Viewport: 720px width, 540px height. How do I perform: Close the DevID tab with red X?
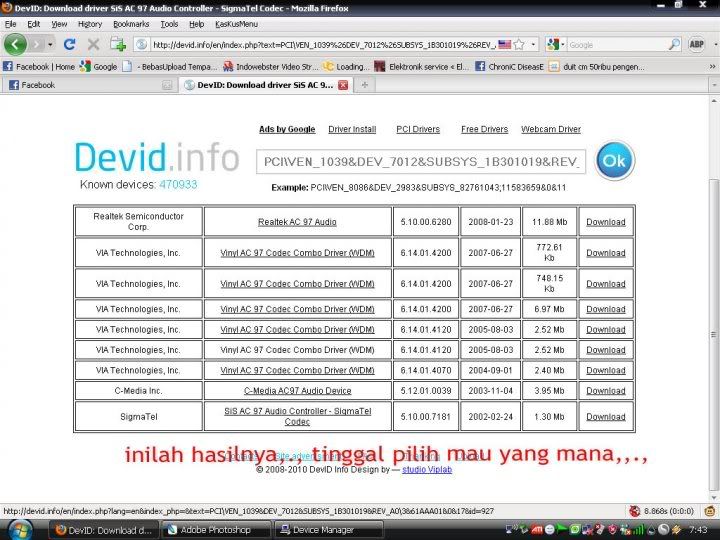click(343, 85)
